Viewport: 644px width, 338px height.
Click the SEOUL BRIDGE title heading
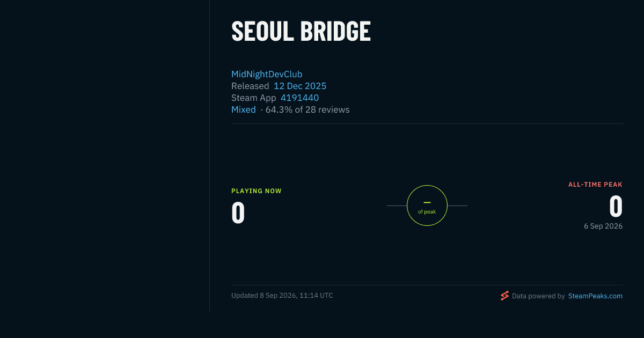tap(301, 31)
